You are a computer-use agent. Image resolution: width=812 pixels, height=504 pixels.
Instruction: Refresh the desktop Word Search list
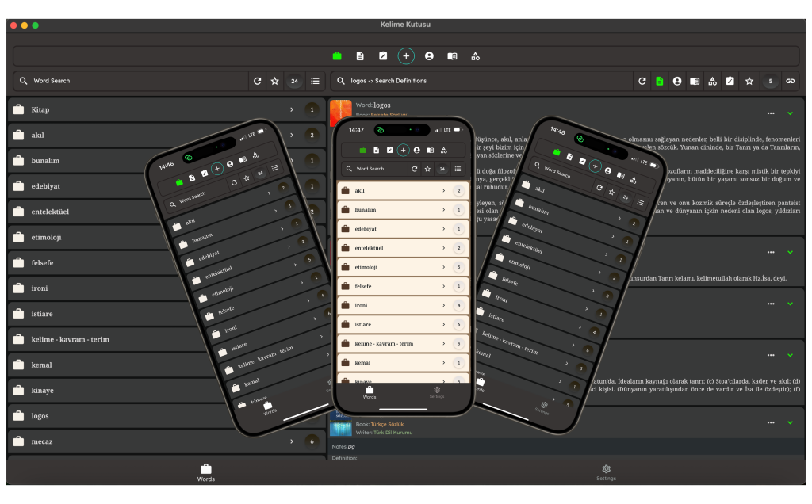tap(258, 81)
